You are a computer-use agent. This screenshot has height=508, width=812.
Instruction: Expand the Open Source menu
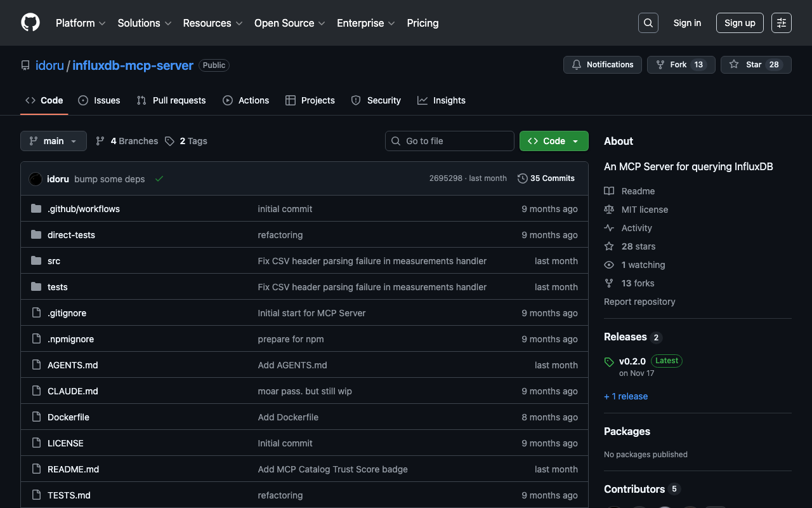click(289, 23)
